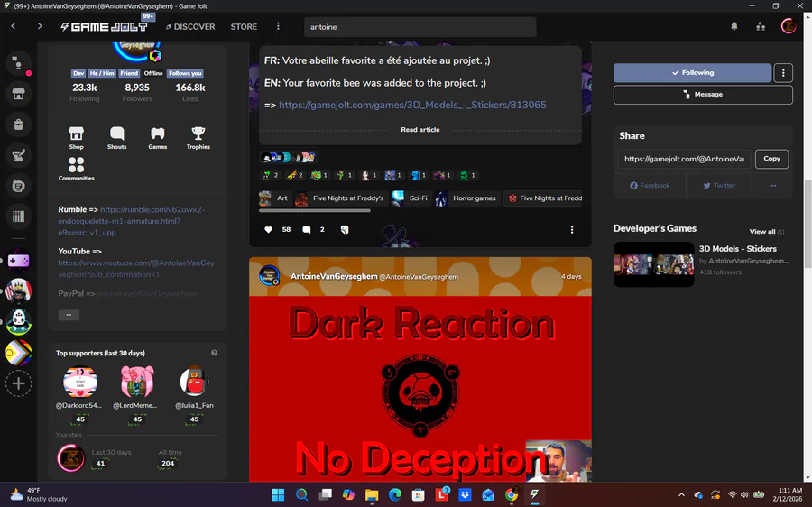Open the top navigation more-options menu
Image resolution: width=812 pixels, height=507 pixels.
click(x=278, y=26)
